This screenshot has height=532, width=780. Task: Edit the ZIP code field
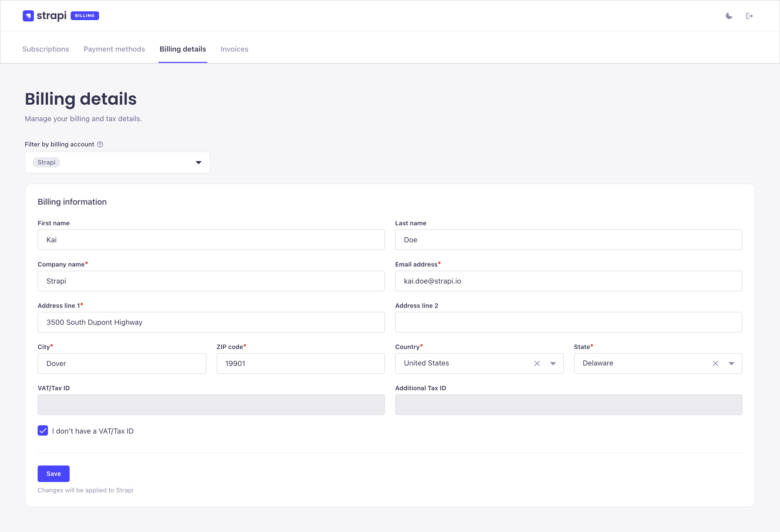click(301, 363)
